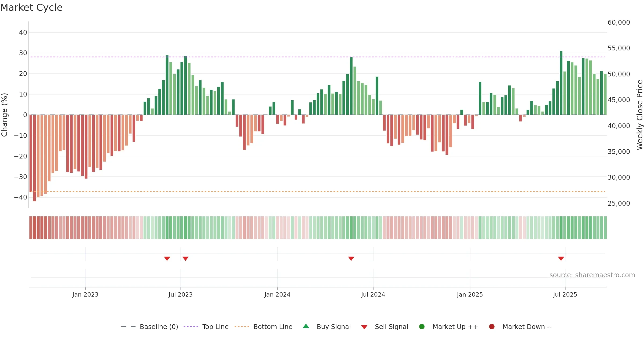Click the source: sharemaestro.com text
Screen dimensions: 644x362
point(592,275)
